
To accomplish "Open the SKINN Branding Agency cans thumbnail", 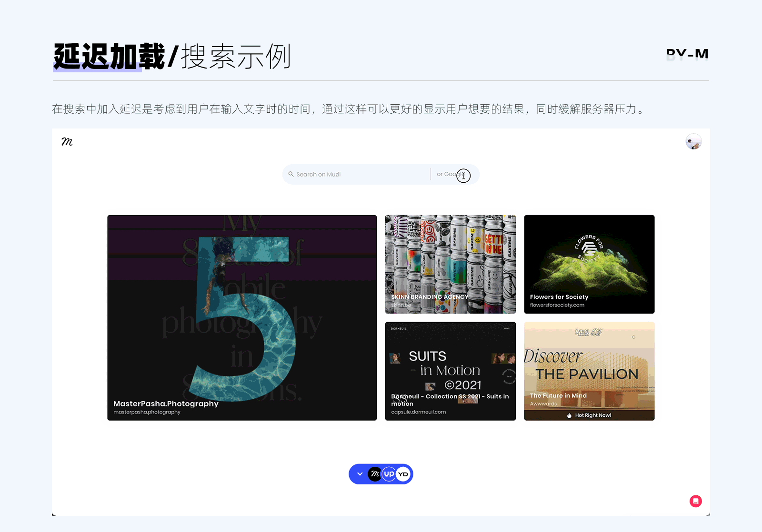I will point(451,264).
